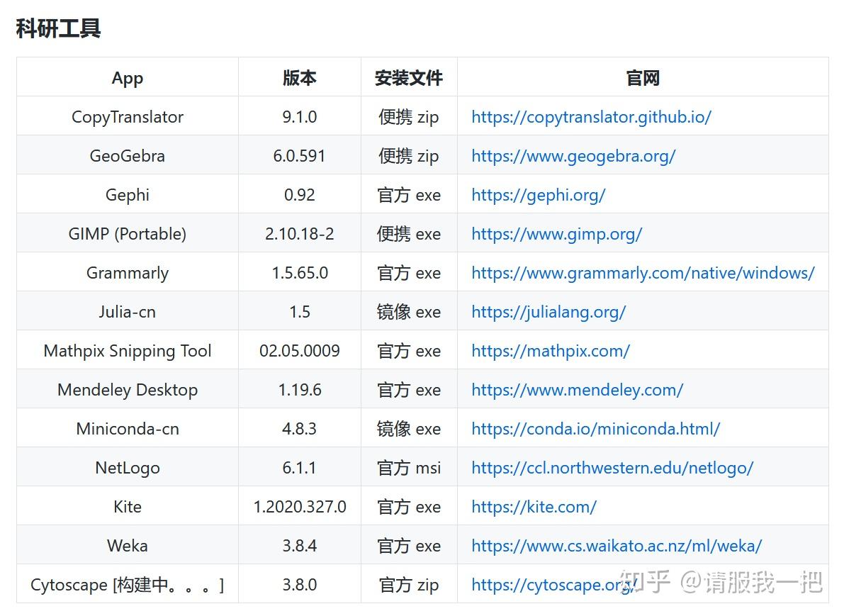Screen dimensions: 844x616
Task: Select version 9.1.0 cell
Action: 300,117
